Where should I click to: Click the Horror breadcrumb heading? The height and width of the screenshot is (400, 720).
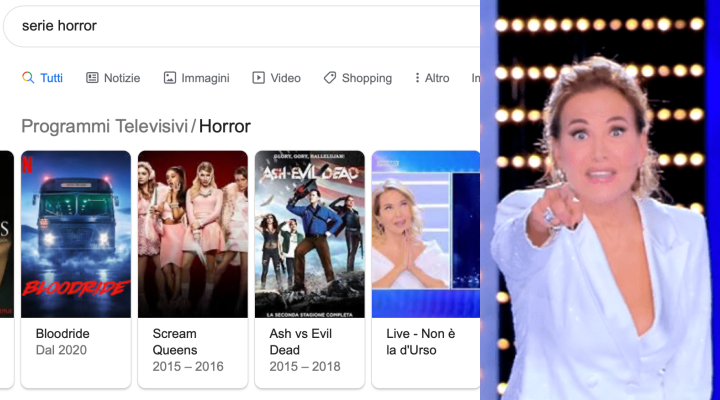225,126
